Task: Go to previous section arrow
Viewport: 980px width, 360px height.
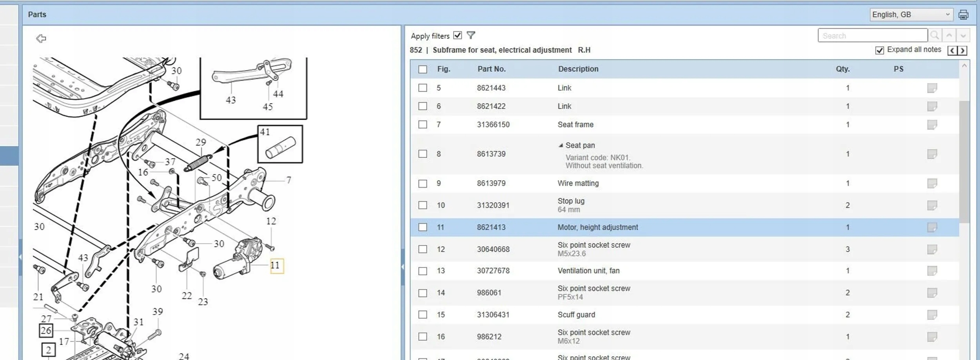Action: 953,51
